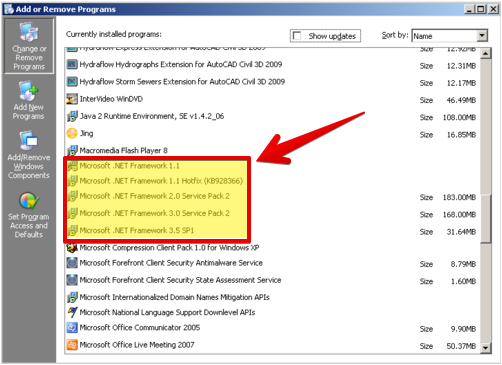Click the 50.37MB size value

pos(461,346)
